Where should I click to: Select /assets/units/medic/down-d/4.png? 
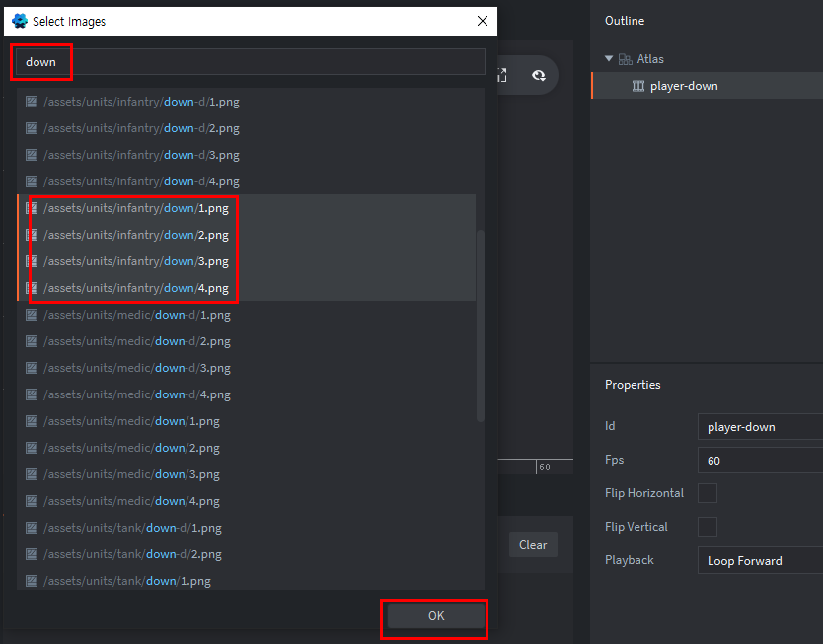click(246, 394)
